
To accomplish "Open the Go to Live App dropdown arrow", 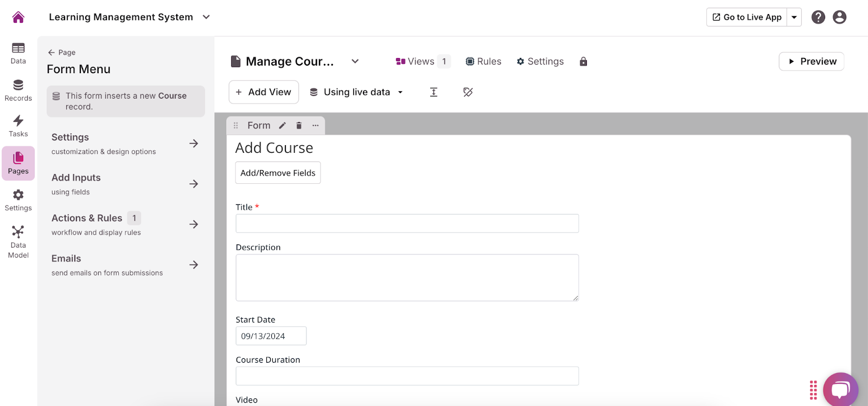I will [794, 17].
